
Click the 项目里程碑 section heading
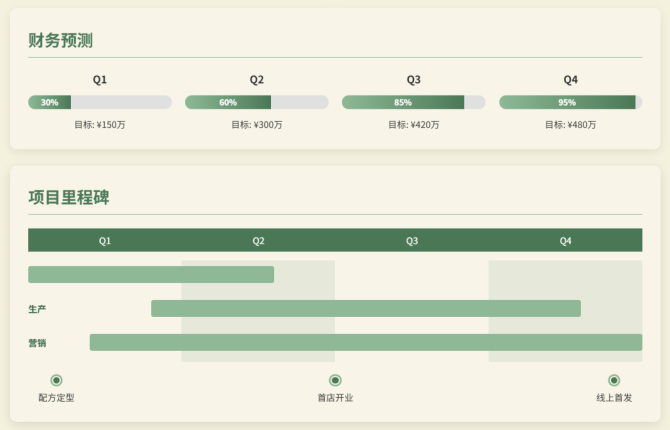click(69, 197)
